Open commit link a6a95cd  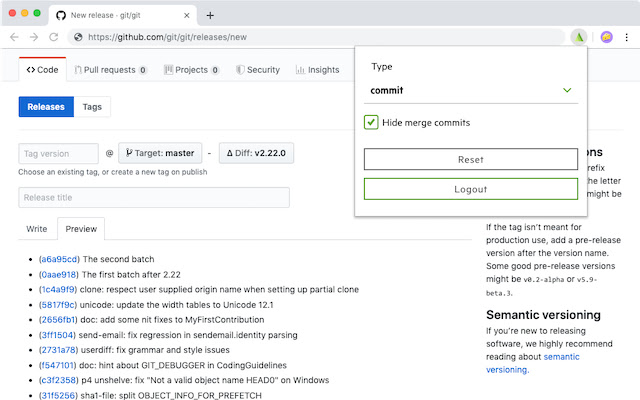coord(59,259)
